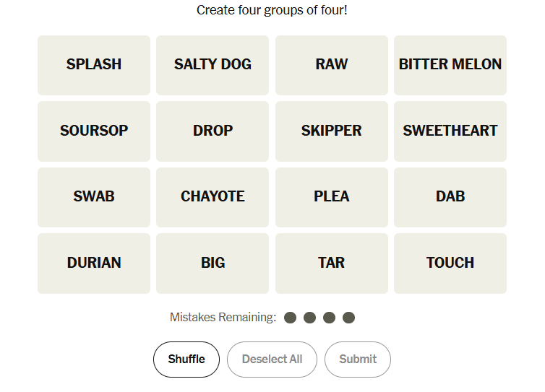Select the SALTY DOG tile
545x392 pixels.
(x=213, y=65)
